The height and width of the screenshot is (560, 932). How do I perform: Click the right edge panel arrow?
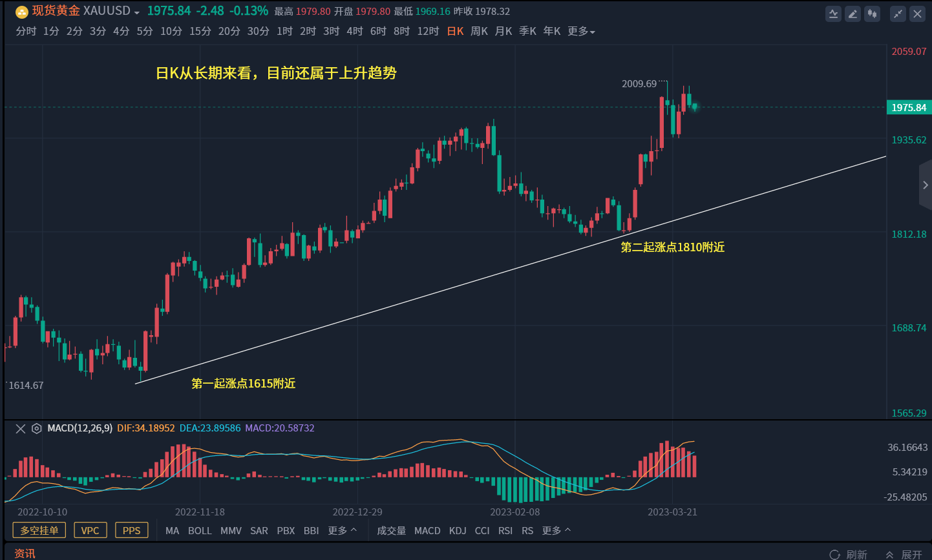tap(927, 185)
